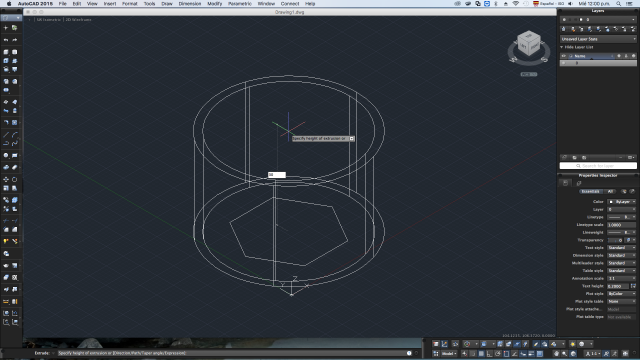
Task: Click the New Layer icon at Layers panel bottom
Action: (x=564, y=158)
